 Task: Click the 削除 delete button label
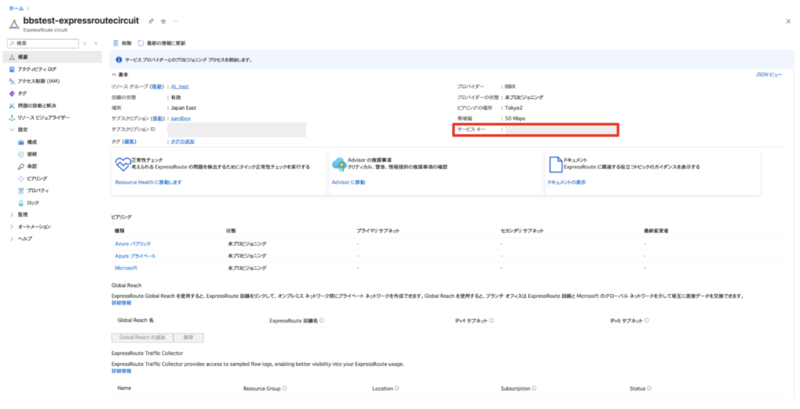point(127,43)
